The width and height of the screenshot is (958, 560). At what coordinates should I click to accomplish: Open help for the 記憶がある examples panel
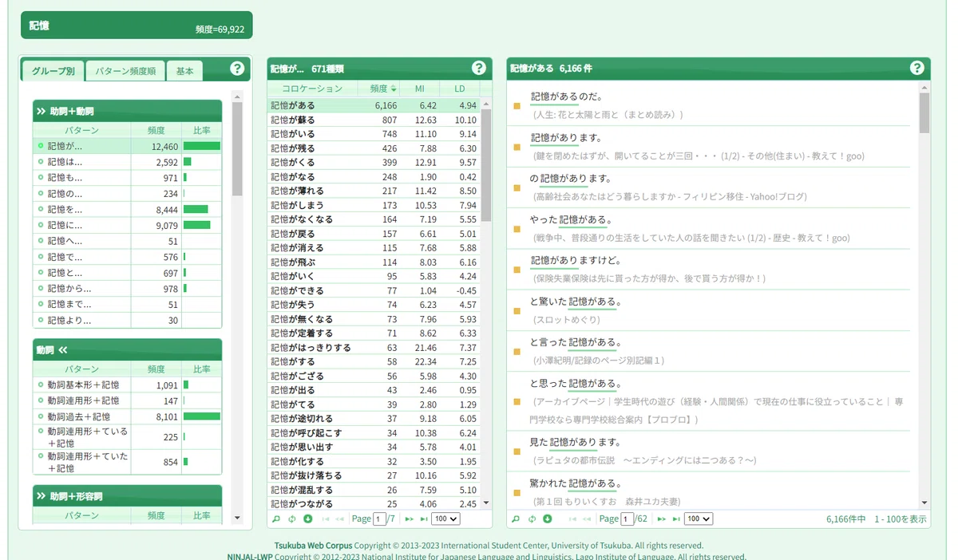[917, 69]
